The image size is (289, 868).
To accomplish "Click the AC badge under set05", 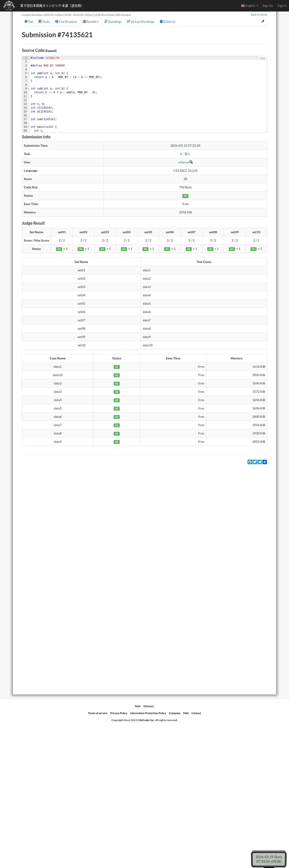I will [145, 249].
